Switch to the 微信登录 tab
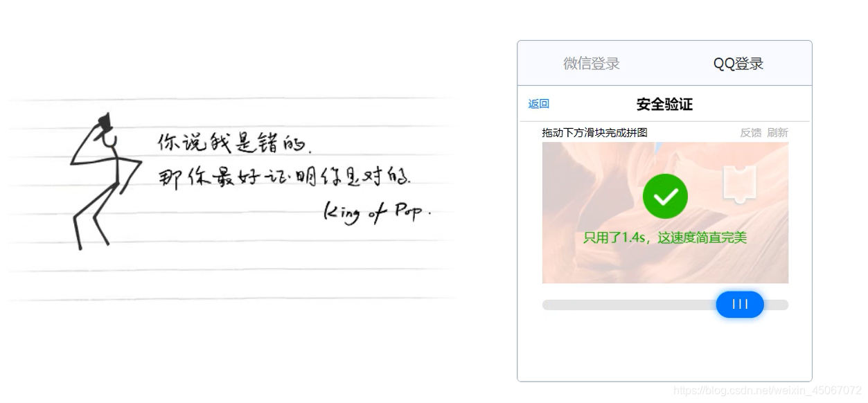 coord(591,64)
